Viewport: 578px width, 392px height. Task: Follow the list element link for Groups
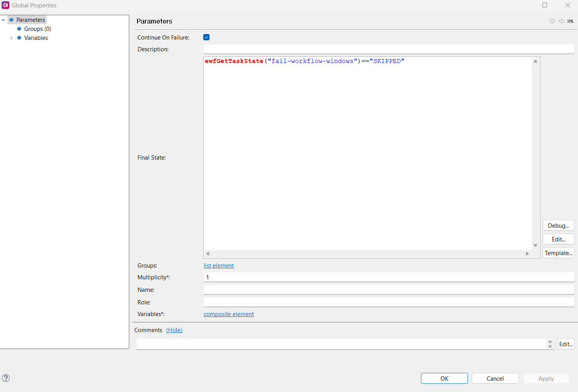click(219, 266)
